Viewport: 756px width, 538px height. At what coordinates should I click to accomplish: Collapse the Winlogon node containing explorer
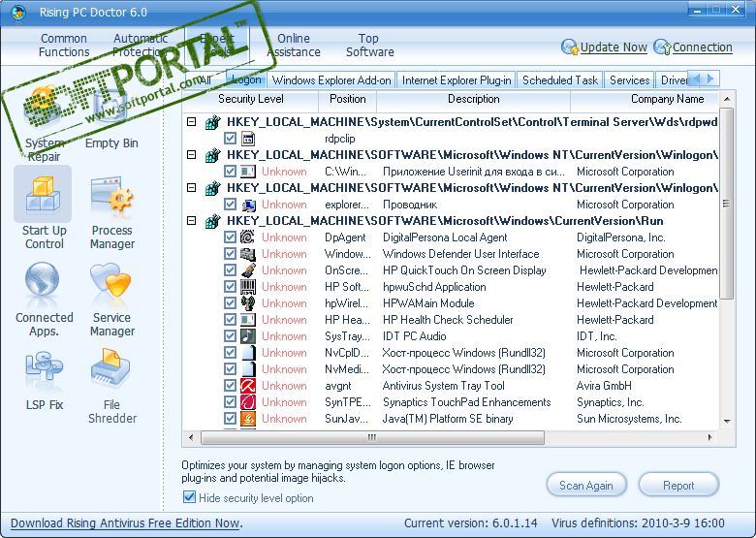(x=191, y=187)
